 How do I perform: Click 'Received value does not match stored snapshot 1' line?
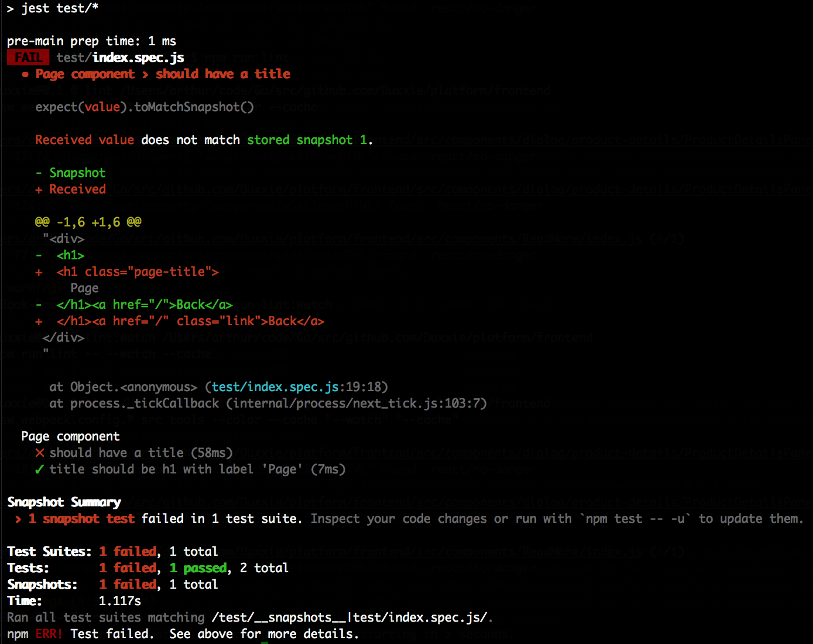coord(204,140)
